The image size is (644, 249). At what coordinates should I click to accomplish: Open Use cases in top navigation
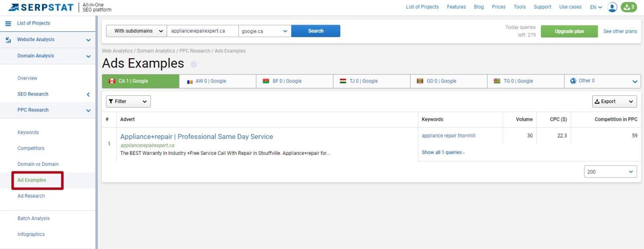coord(570,7)
